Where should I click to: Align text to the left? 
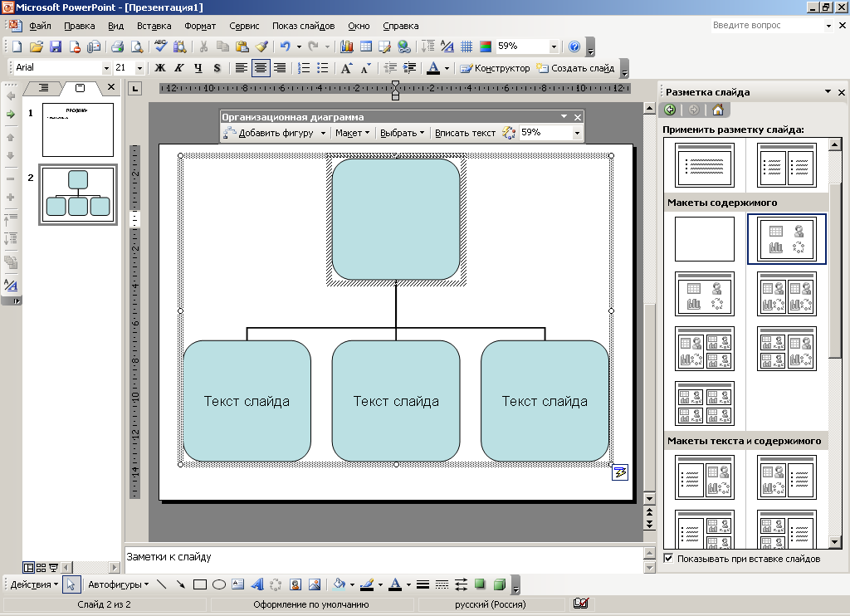point(242,68)
